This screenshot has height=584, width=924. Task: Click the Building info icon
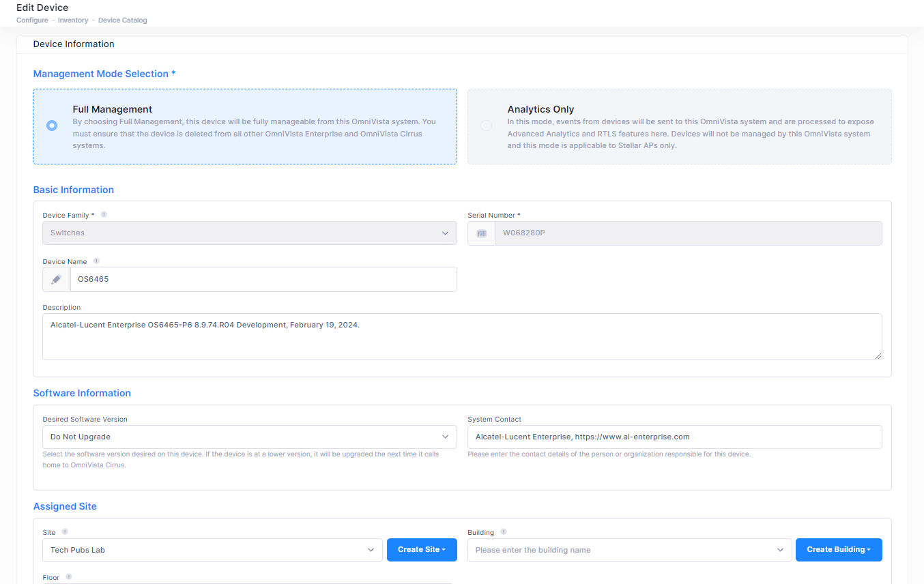(x=504, y=531)
